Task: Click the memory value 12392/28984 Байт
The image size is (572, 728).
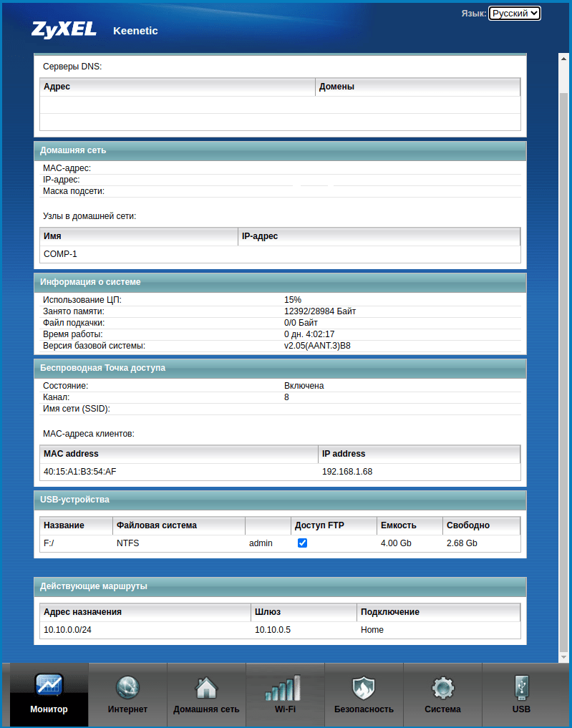Action: [x=320, y=311]
